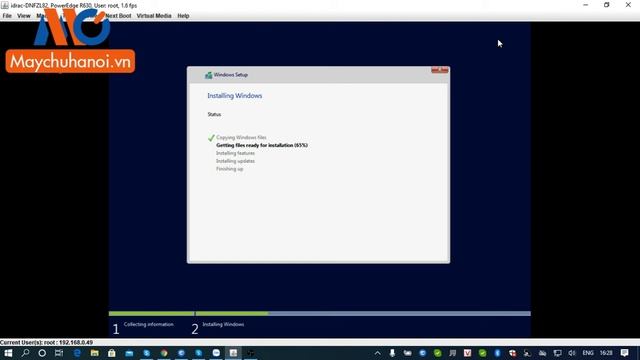Open red V tray application icon
Viewport: 640px width, 360px height.
click(x=467, y=353)
